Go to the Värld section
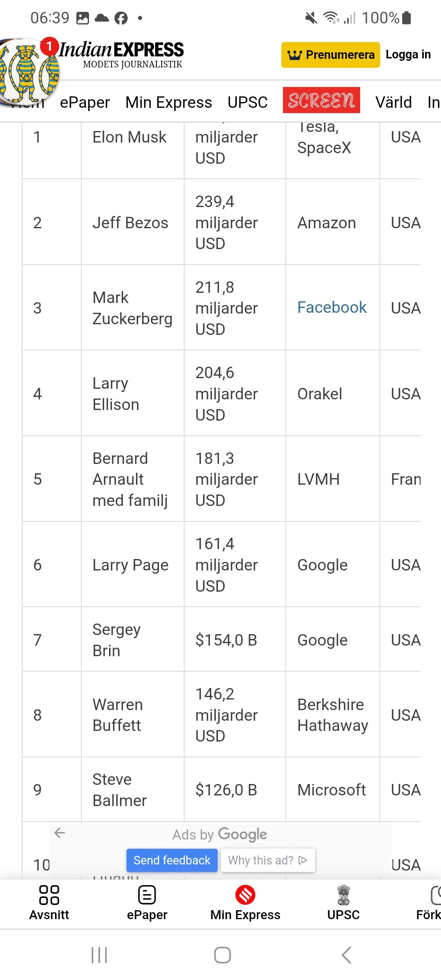441x980 pixels. 393,102
